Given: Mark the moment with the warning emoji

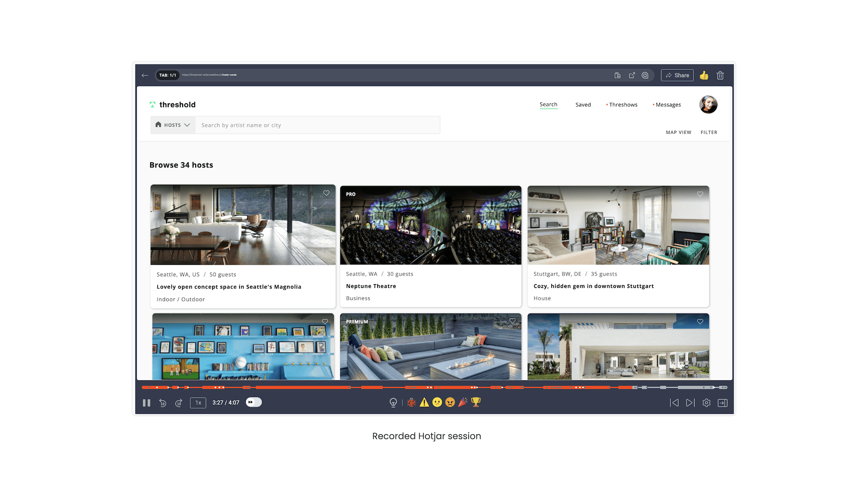Looking at the screenshot, I should pyautogui.click(x=424, y=403).
